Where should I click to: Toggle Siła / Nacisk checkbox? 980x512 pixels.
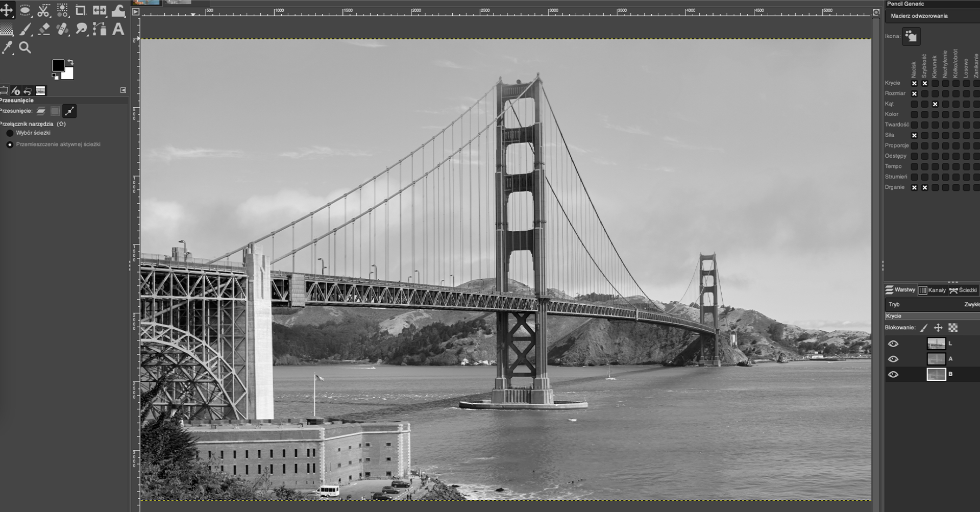[x=914, y=135]
